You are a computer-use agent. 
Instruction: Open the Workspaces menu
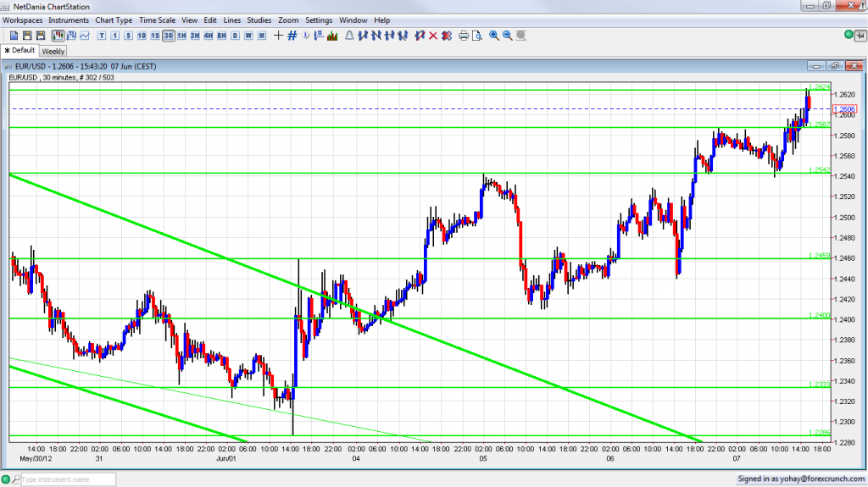(x=23, y=20)
